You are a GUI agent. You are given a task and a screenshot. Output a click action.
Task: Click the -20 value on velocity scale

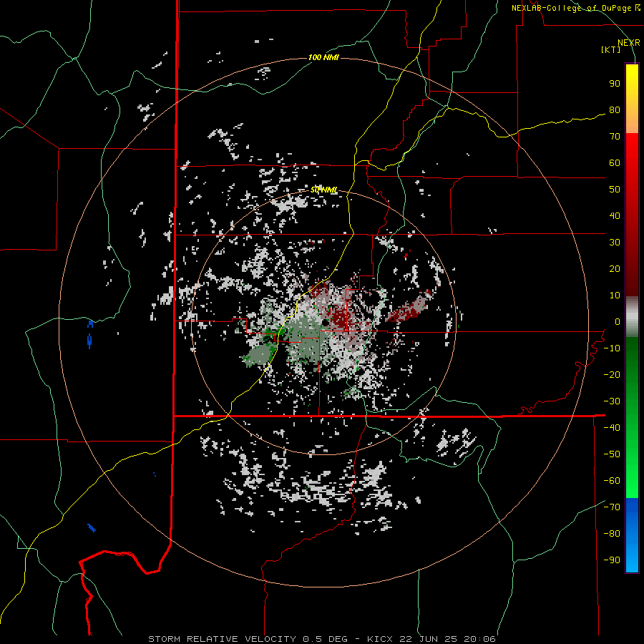coord(612,375)
